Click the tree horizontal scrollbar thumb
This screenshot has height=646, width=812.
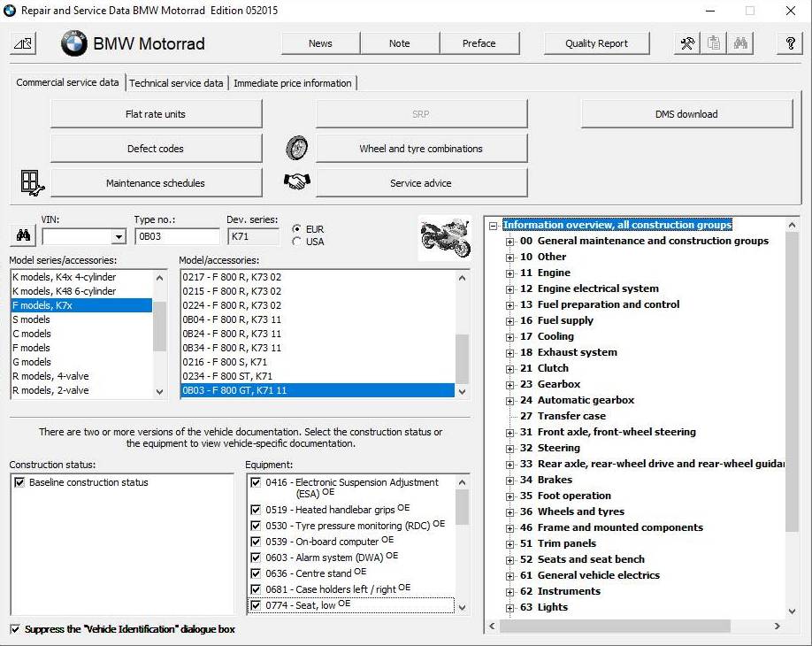tap(615, 626)
